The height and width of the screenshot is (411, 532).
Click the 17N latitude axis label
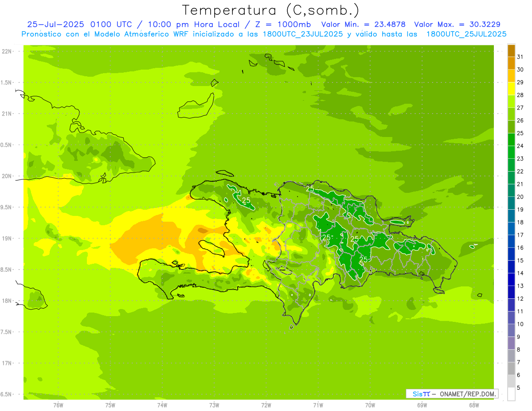point(7,363)
